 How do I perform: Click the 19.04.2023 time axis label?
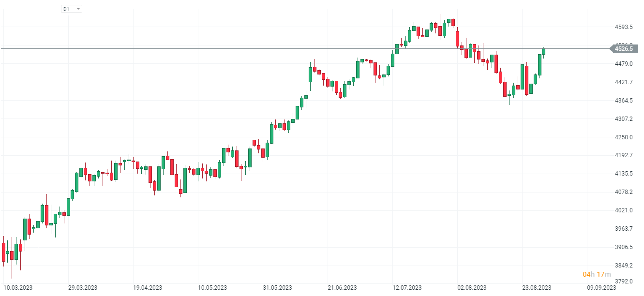pyautogui.click(x=148, y=287)
